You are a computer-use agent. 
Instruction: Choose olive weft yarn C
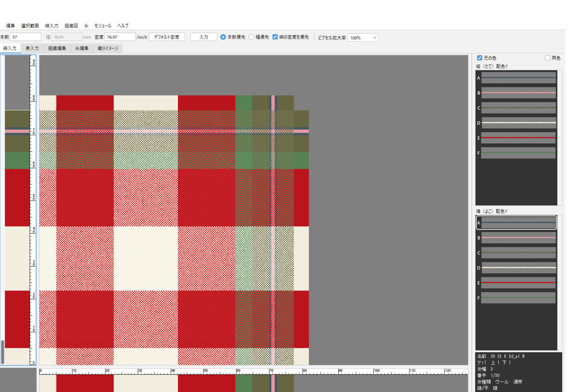[x=518, y=253]
